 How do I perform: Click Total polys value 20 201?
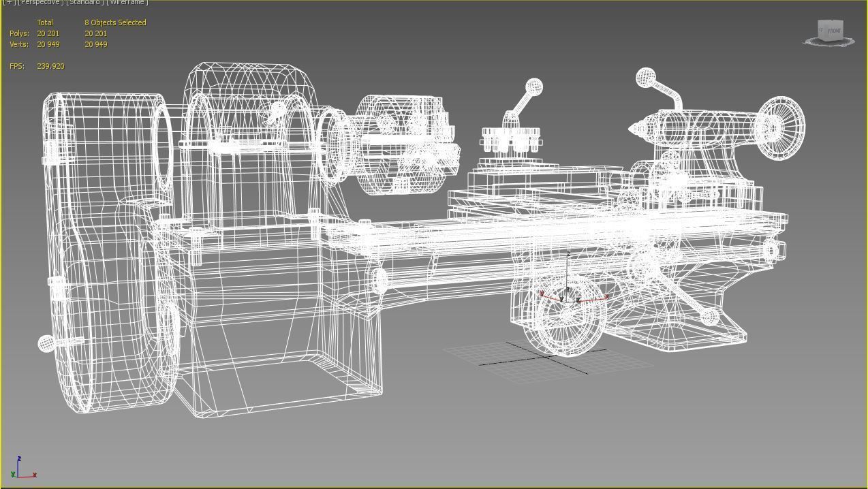48,33
